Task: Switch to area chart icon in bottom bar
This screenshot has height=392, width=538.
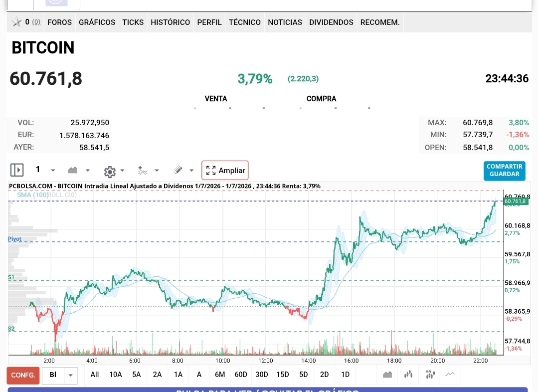Action: pos(387,375)
